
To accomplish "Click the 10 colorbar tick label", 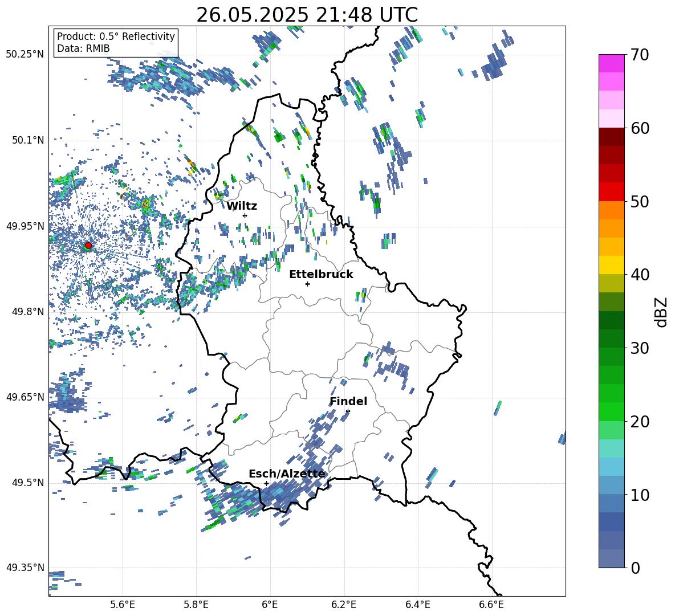I will click(x=640, y=495).
